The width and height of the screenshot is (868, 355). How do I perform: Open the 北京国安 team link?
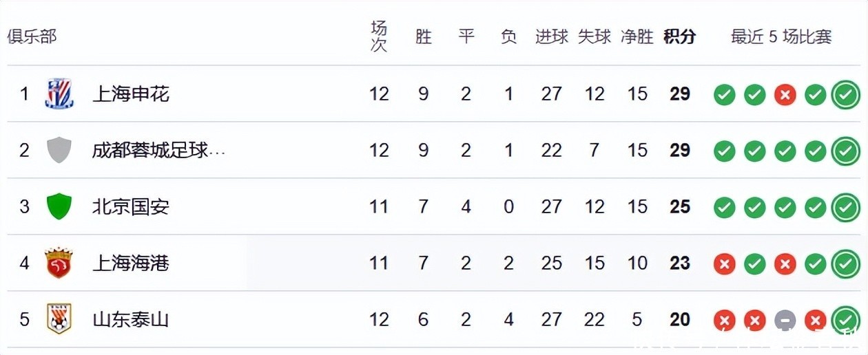131,206
